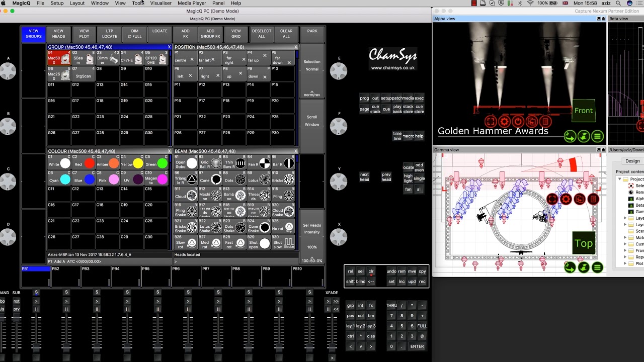The height and width of the screenshot is (362, 644).
Task: Open the Spotlight search in macOS menu bar
Action: coord(618,3)
